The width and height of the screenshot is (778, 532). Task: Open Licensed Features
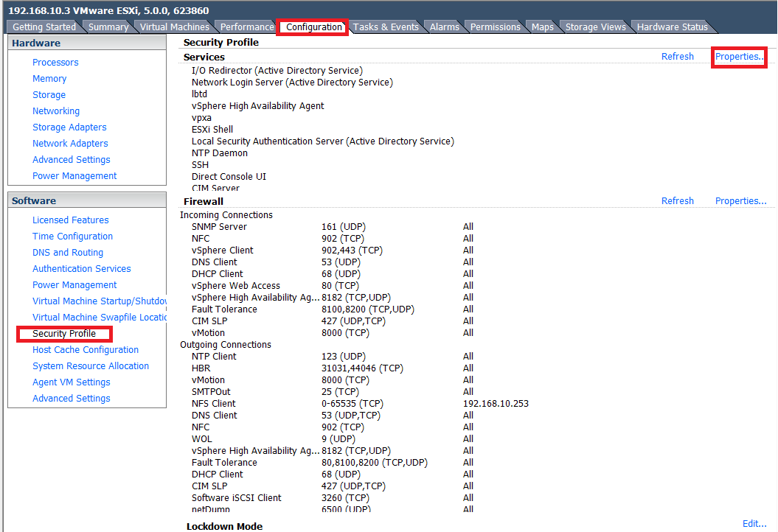(x=71, y=220)
